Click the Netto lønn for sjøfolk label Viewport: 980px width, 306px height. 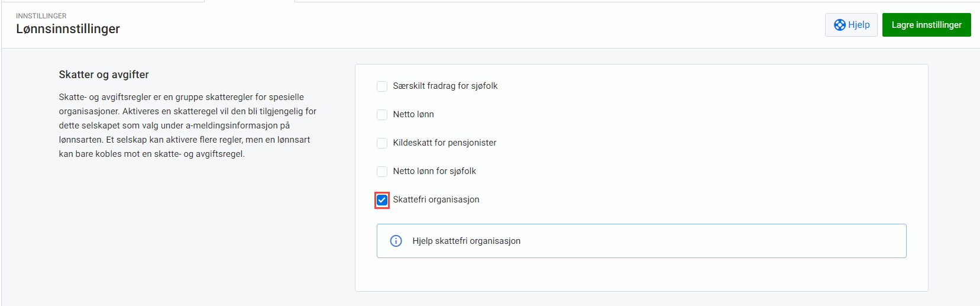click(x=434, y=171)
